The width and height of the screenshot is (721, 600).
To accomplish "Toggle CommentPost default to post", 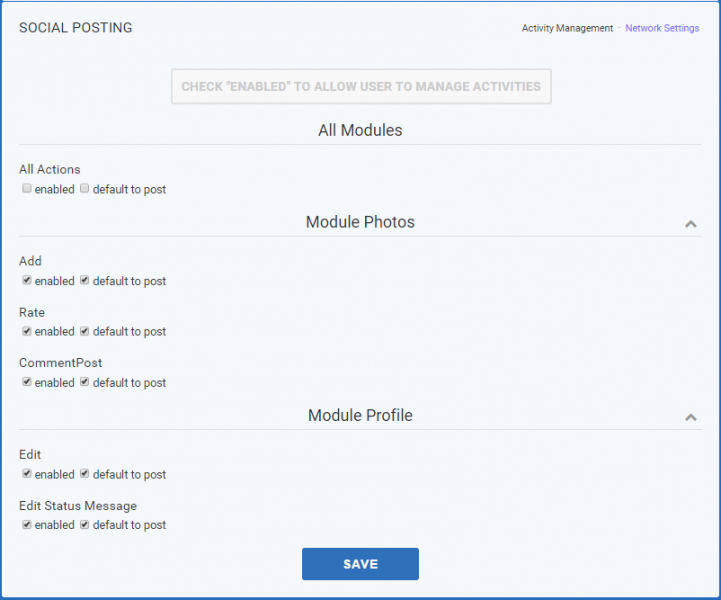I will pos(84,382).
